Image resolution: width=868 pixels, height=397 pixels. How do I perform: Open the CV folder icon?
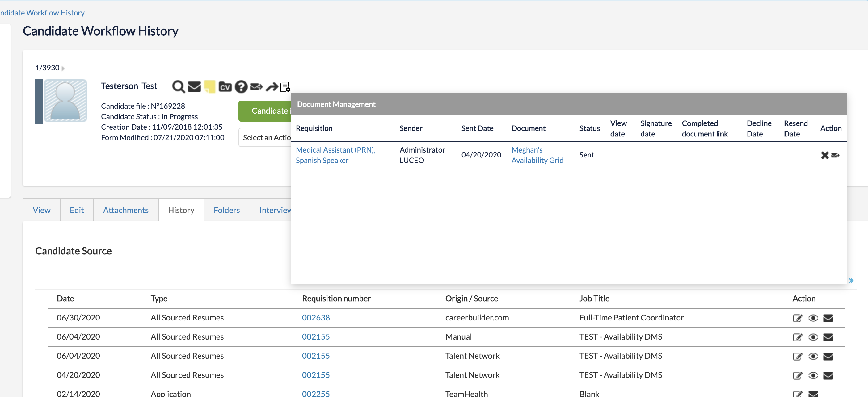(x=225, y=87)
